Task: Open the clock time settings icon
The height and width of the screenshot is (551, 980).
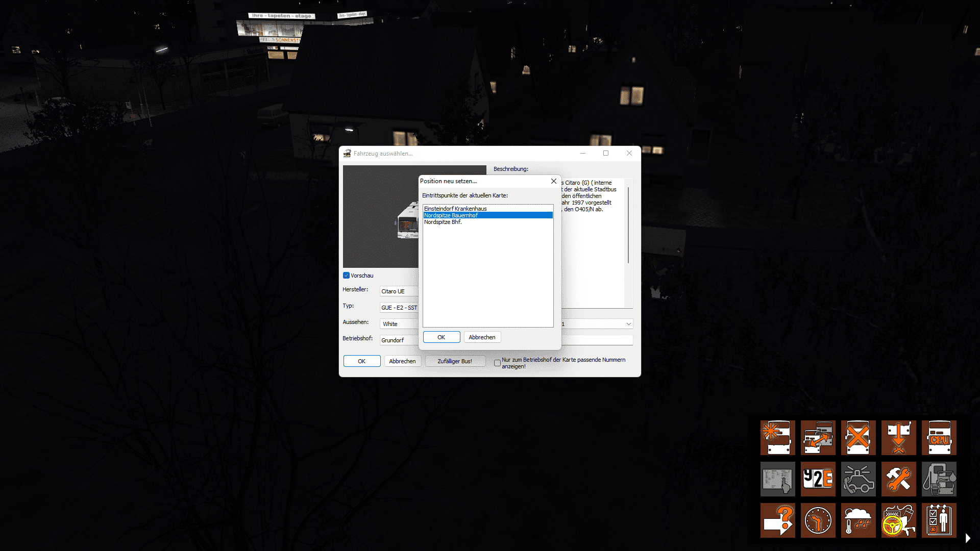Action: tap(818, 520)
